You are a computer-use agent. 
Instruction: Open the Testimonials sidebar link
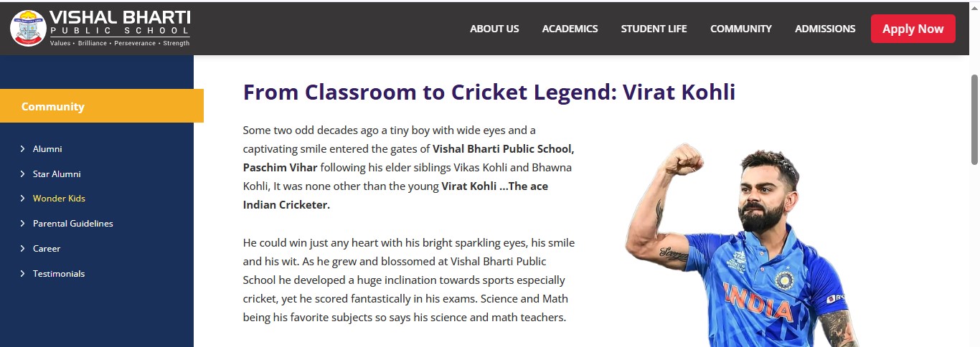[59, 274]
